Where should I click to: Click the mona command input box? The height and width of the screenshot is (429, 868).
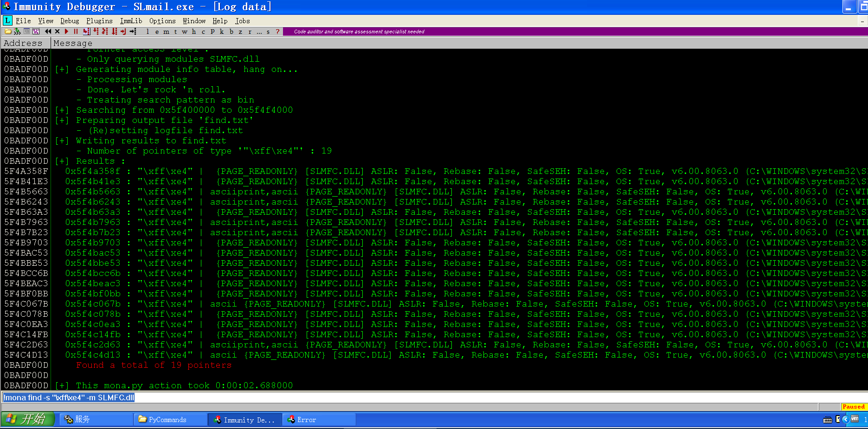pos(434,397)
